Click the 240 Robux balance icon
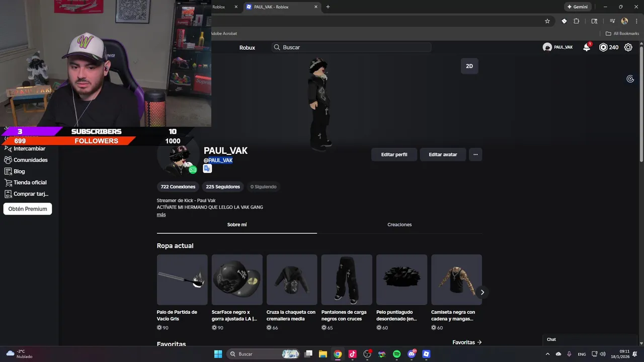Image resolution: width=644 pixels, height=362 pixels. click(603, 47)
